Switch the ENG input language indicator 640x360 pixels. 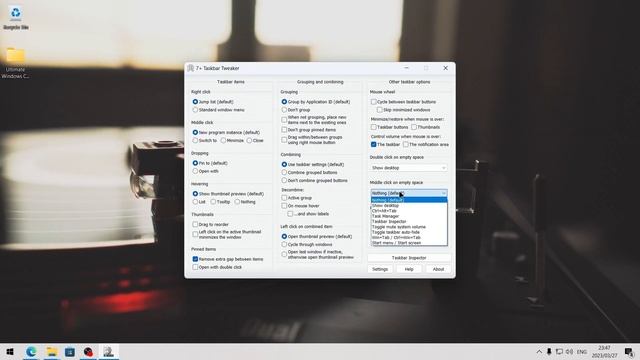click(582, 351)
